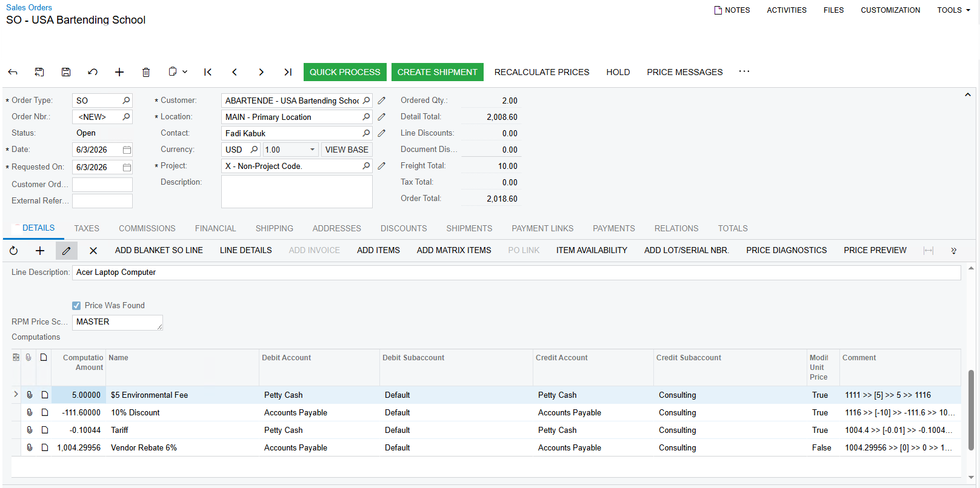Switch to the Commissions tab

click(x=147, y=228)
